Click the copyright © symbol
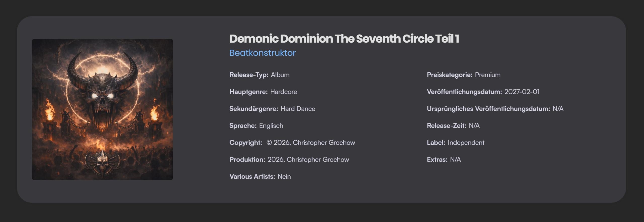The height and width of the screenshot is (222, 644). click(269, 143)
